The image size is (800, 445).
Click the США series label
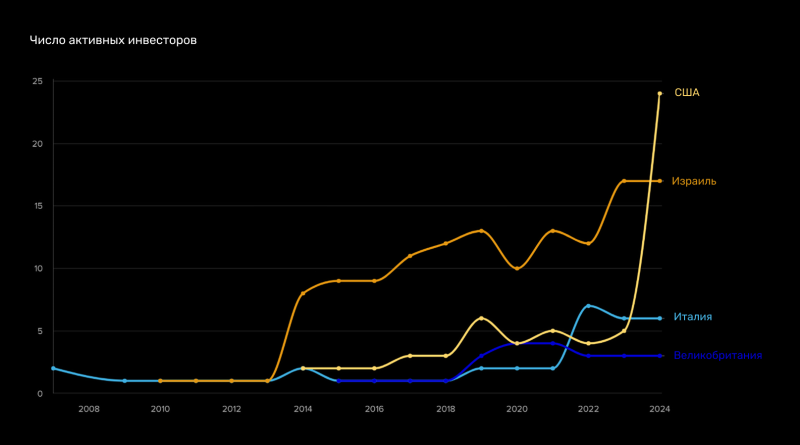pos(687,93)
